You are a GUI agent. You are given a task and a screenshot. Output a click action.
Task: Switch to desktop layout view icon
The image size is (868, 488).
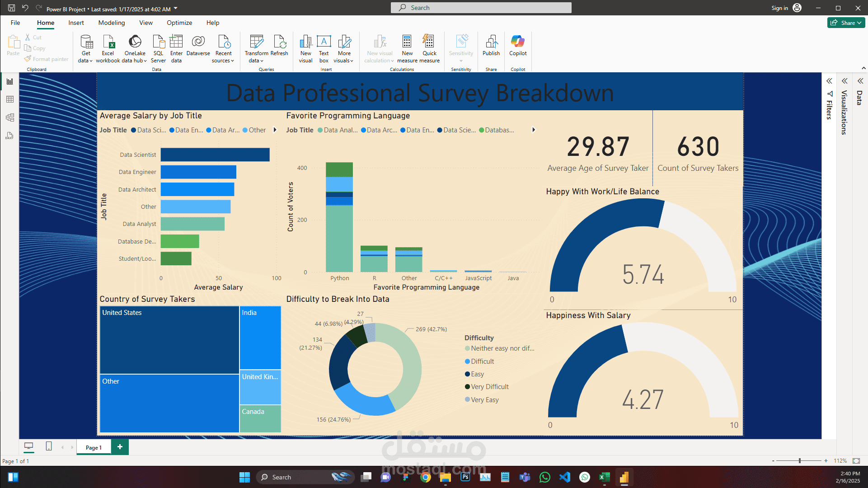pyautogui.click(x=29, y=446)
